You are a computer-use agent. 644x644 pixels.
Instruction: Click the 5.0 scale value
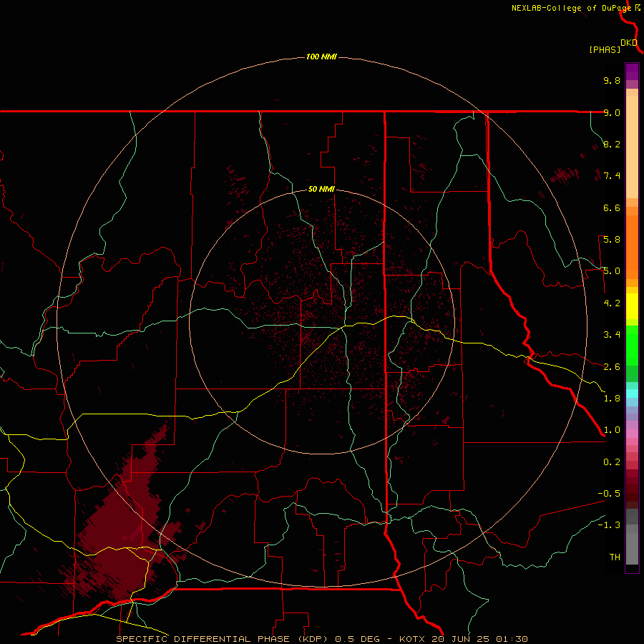[612, 271]
